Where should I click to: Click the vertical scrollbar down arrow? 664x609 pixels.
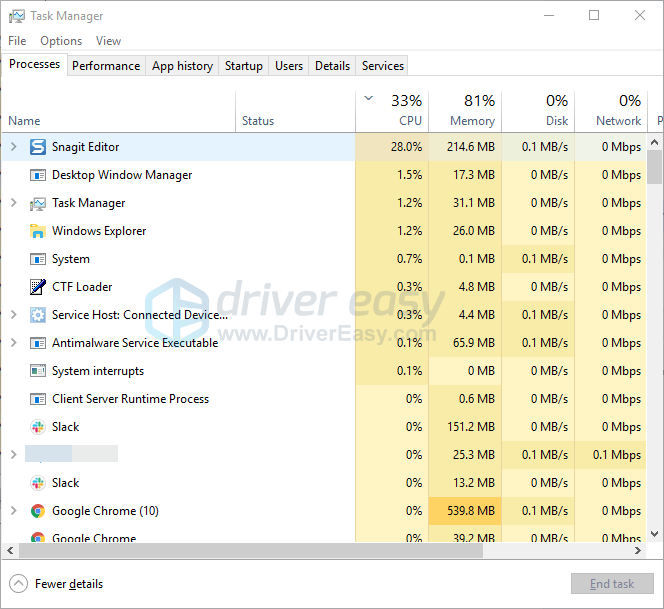[x=655, y=535]
